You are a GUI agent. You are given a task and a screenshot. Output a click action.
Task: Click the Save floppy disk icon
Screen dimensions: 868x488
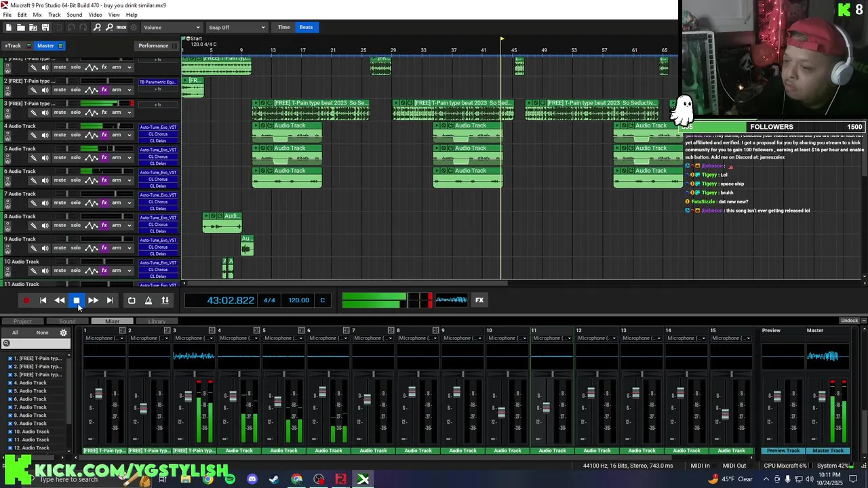pos(45,27)
